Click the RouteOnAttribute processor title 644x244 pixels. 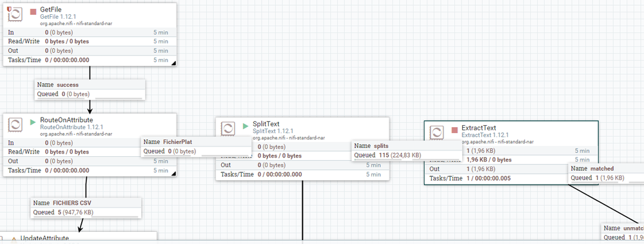(x=66, y=119)
